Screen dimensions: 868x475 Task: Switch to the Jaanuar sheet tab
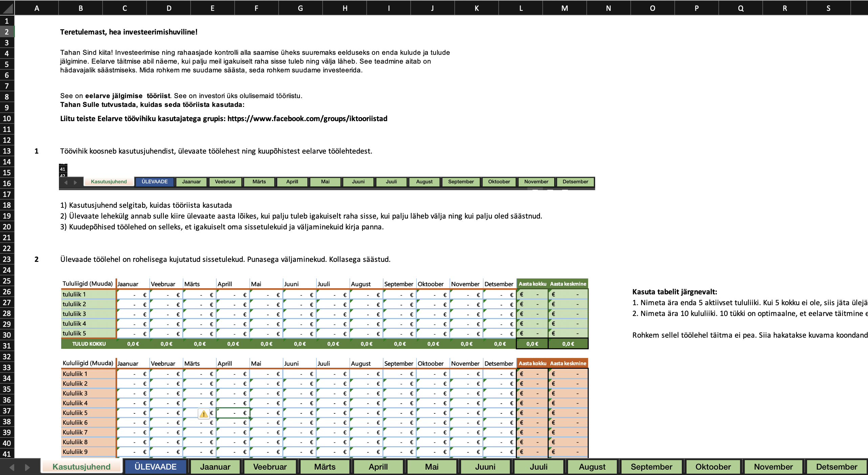[x=215, y=467]
